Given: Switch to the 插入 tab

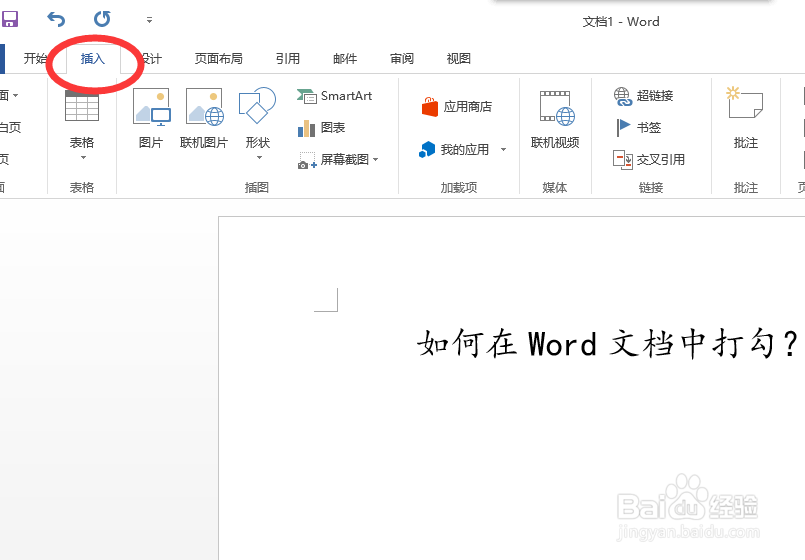Looking at the screenshot, I should pyautogui.click(x=93, y=59).
